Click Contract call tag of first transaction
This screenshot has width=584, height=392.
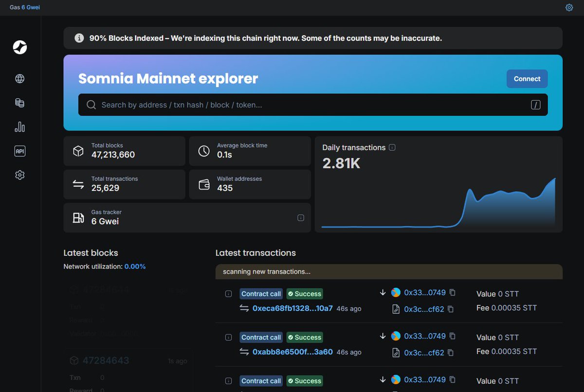click(261, 294)
